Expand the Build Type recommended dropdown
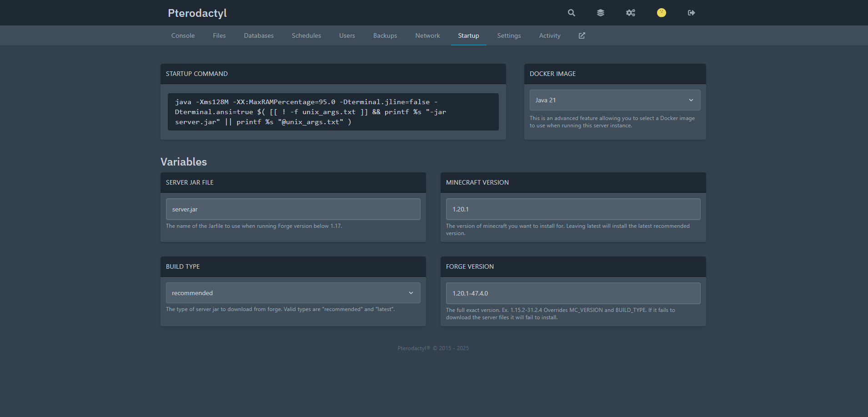 click(x=293, y=293)
